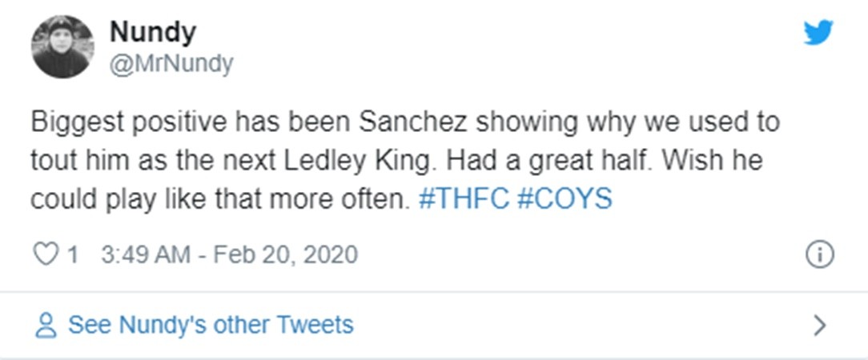Click the right chevron arrow in footer
This screenshot has width=868, height=360.
click(x=818, y=325)
